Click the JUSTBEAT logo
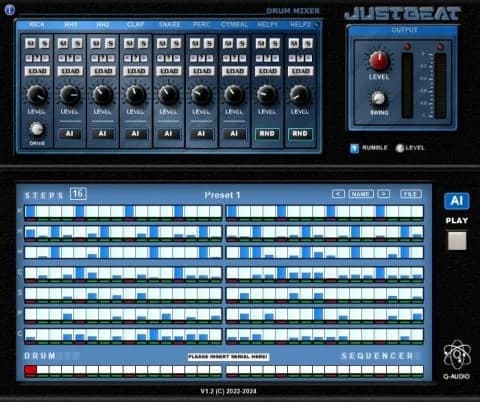Viewport: 480px width, 402px height. (403, 14)
